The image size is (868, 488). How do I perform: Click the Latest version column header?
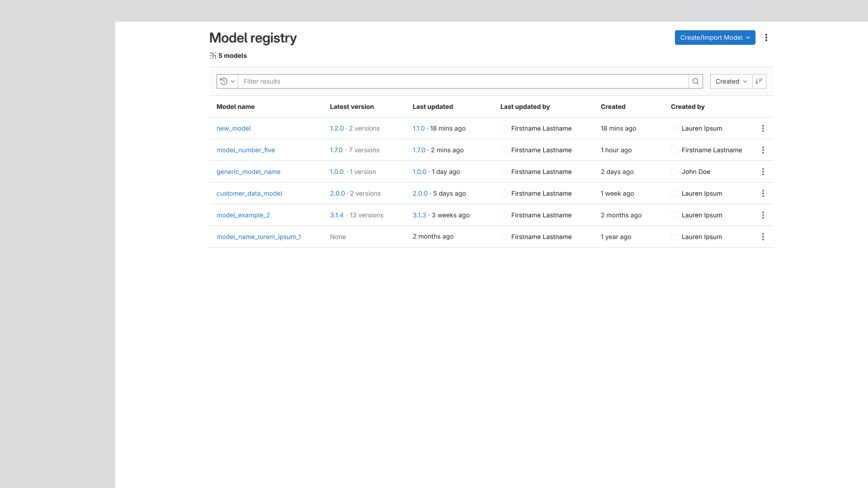coord(352,107)
